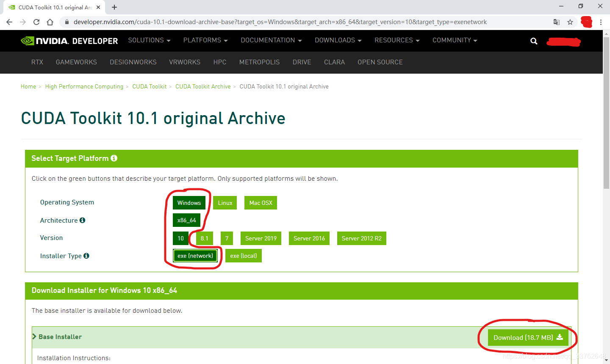Image resolution: width=610 pixels, height=364 pixels.
Task: Open the browser home page icon
Action: [50, 22]
